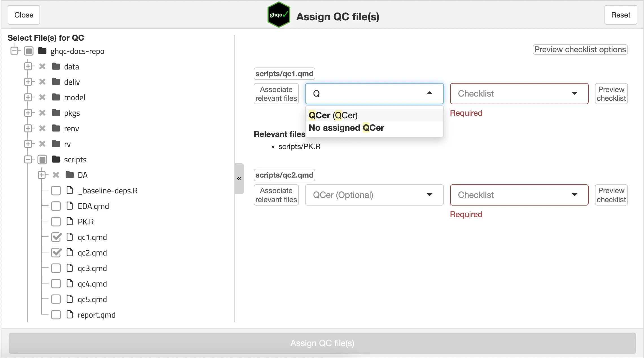This screenshot has width=644, height=358.
Task: Check the PK.R file checkbox
Action: (56, 222)
